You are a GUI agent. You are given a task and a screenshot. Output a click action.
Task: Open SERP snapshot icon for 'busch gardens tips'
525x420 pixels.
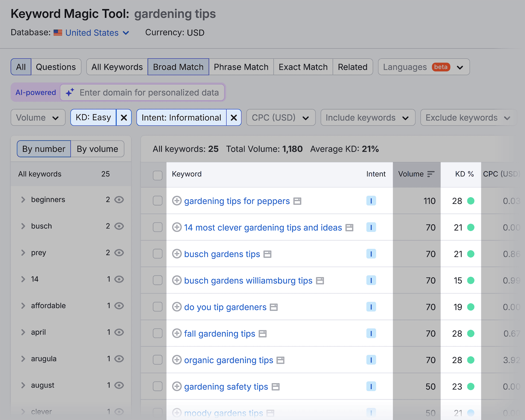pos(267,254)
